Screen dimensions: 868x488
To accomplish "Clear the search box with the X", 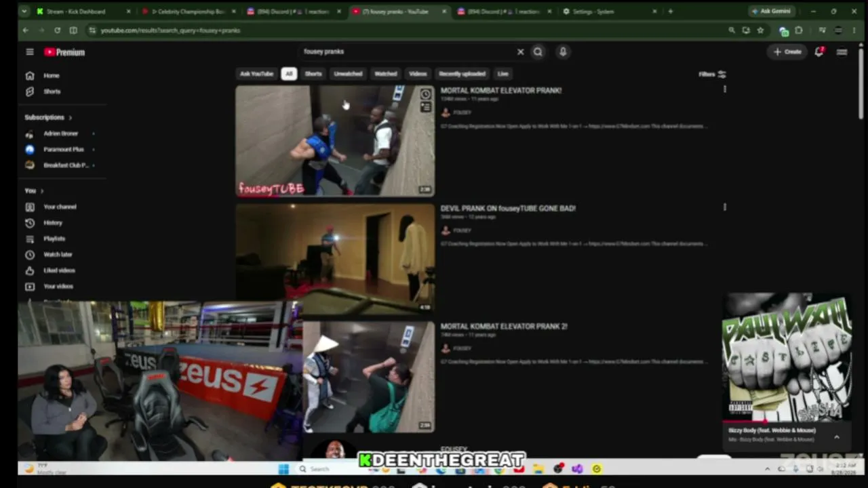I will (520, 52).
